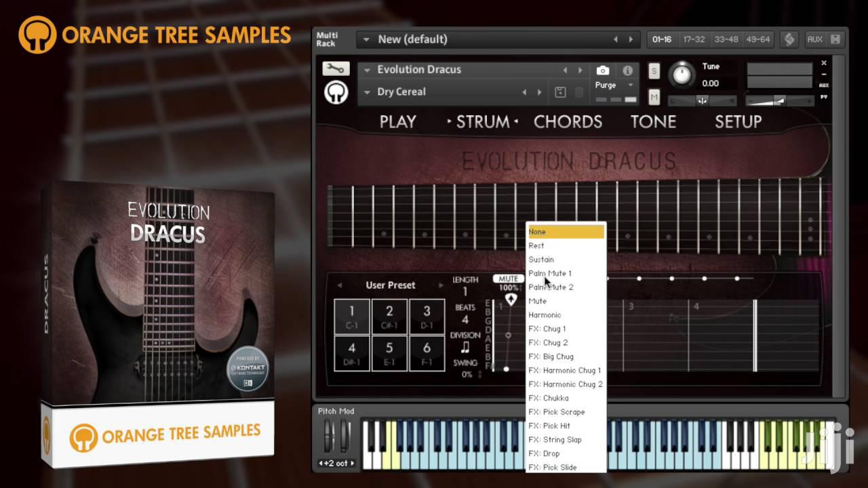Select strum pattern slot 5 E-1
Viewport: 868px width, 488px height.
(389, 353)
